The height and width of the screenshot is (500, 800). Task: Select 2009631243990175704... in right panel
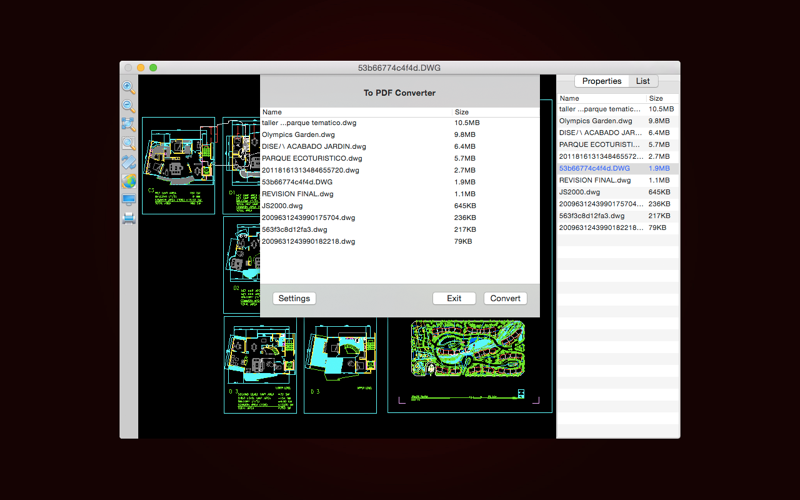tap(618, 204)
